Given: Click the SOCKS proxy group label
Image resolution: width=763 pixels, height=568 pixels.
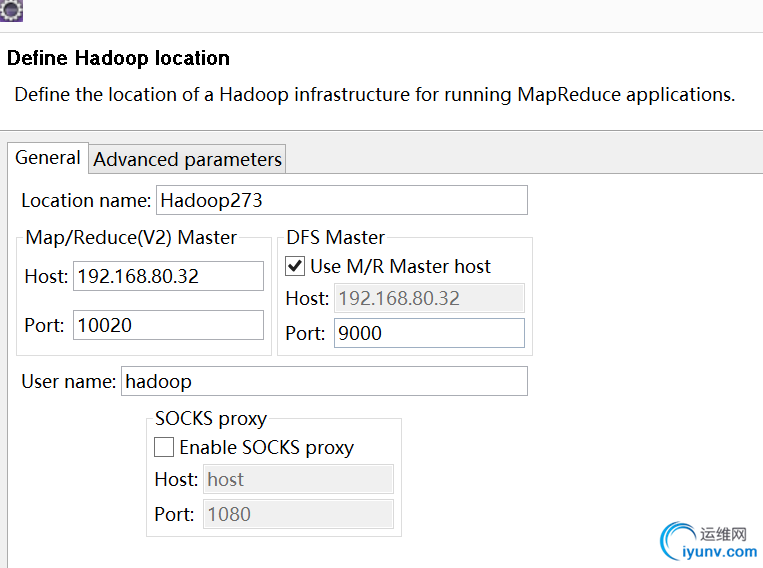Looking at the screenshot, I should [x=211, y=419].
